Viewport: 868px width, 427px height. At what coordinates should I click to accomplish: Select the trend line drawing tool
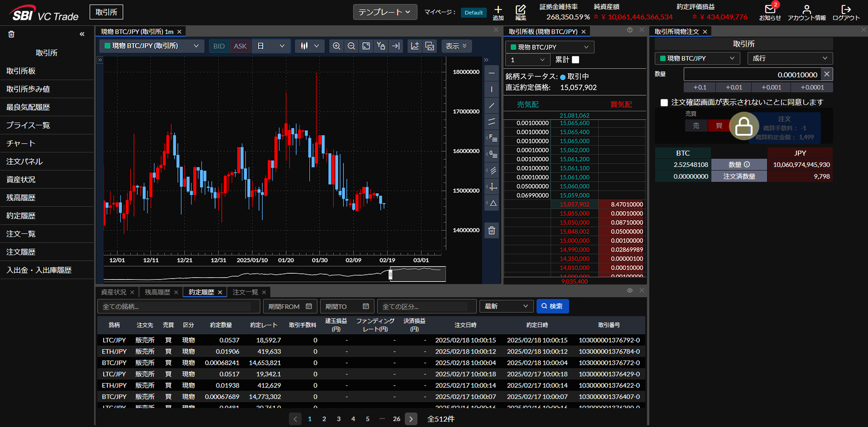pos(492,105)
